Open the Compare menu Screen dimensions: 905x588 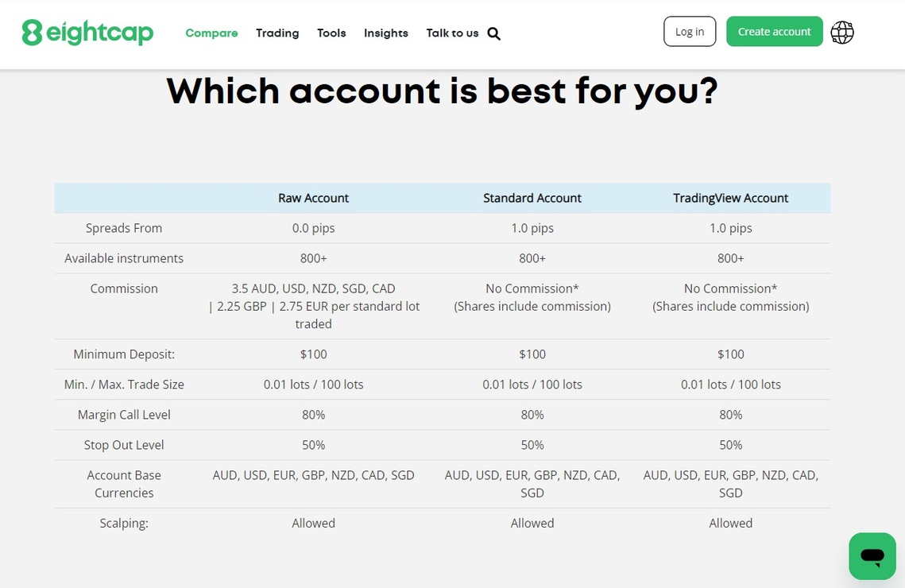coord(211,33)
